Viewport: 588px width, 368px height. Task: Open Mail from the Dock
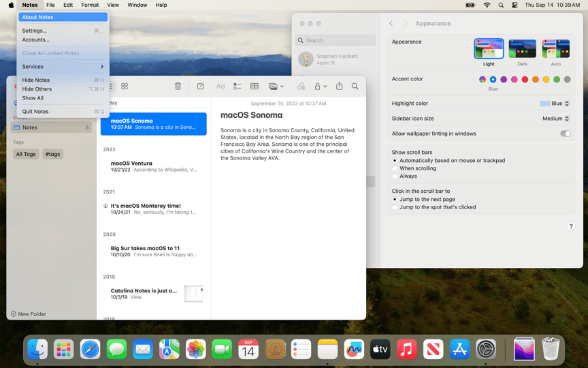click(143, 349)
